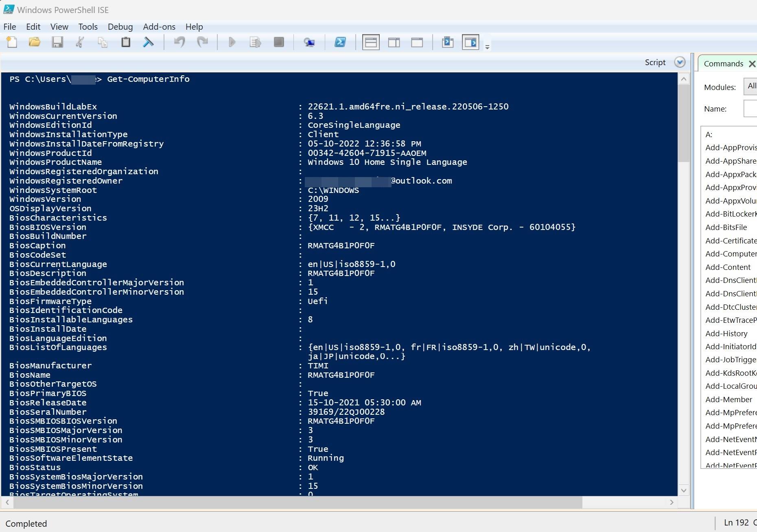Toggle Show Script Pane Right layout
The height and width of the screenshot is (532, 757).
pos(394,42)
